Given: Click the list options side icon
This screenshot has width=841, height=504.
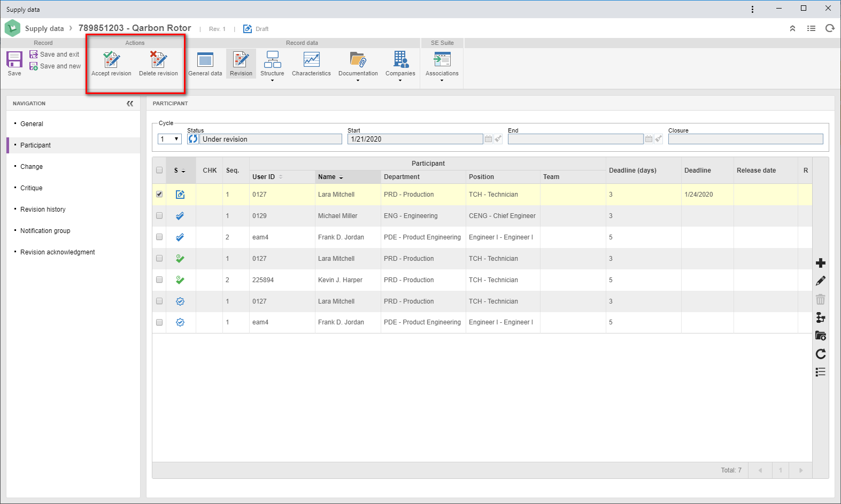Looking at the screenshot, I should (821, 372).
